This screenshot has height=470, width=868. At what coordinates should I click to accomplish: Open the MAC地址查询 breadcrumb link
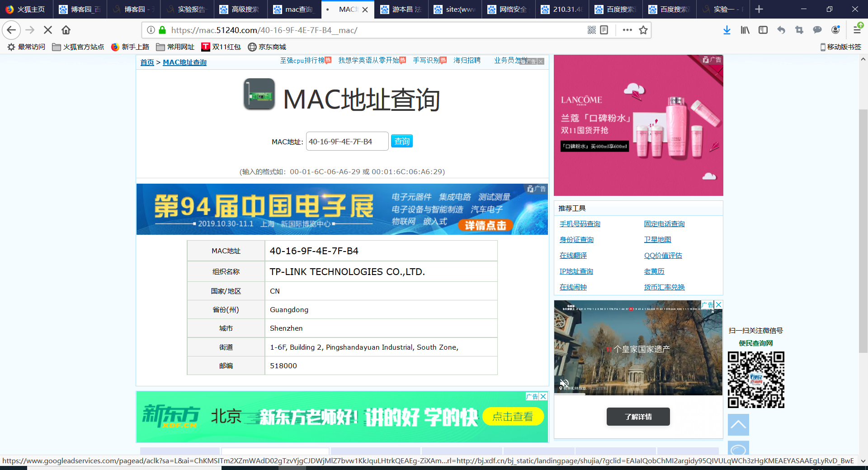point(184,62)
